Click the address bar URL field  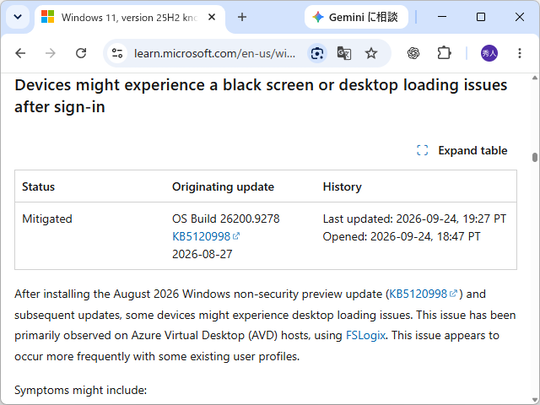215,53
